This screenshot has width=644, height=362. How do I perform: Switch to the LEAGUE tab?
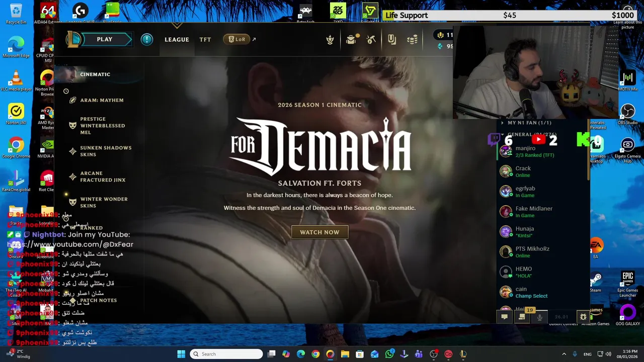[x=177, y=39]
